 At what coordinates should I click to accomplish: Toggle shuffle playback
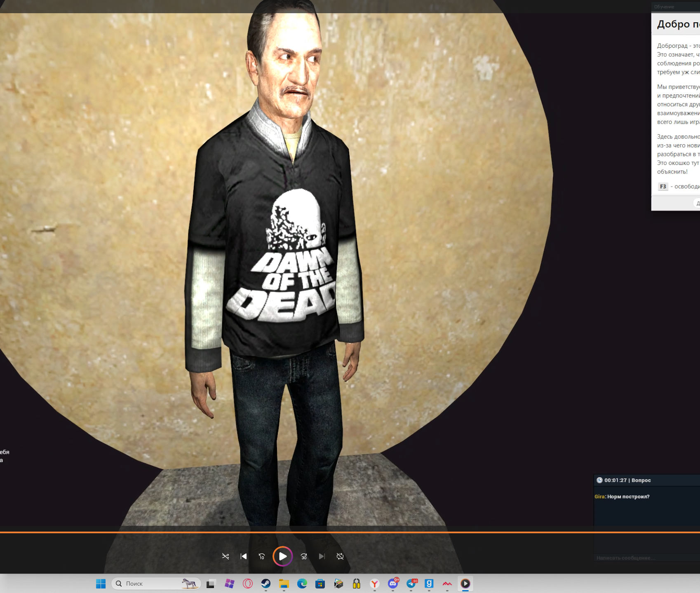coord(226,556)
